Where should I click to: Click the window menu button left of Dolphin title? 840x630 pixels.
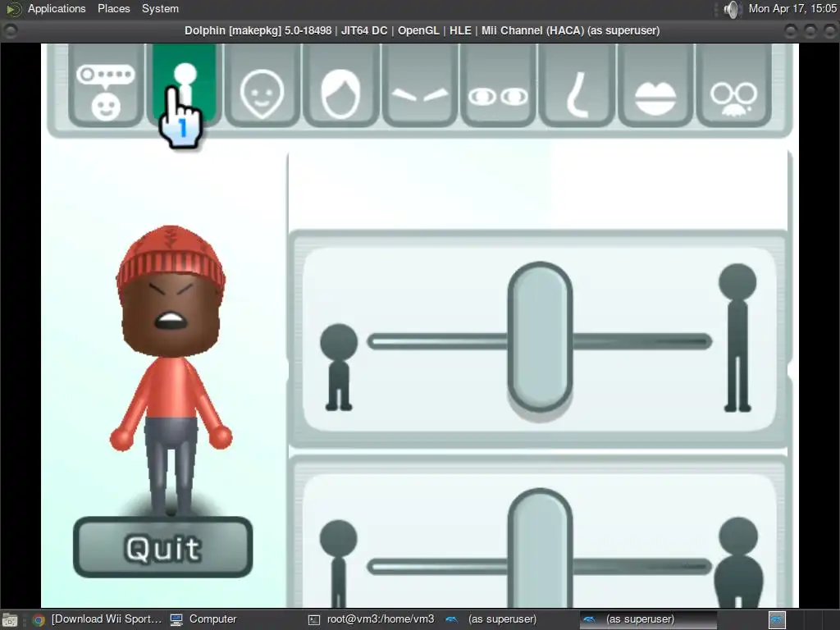tap(10, 31)
